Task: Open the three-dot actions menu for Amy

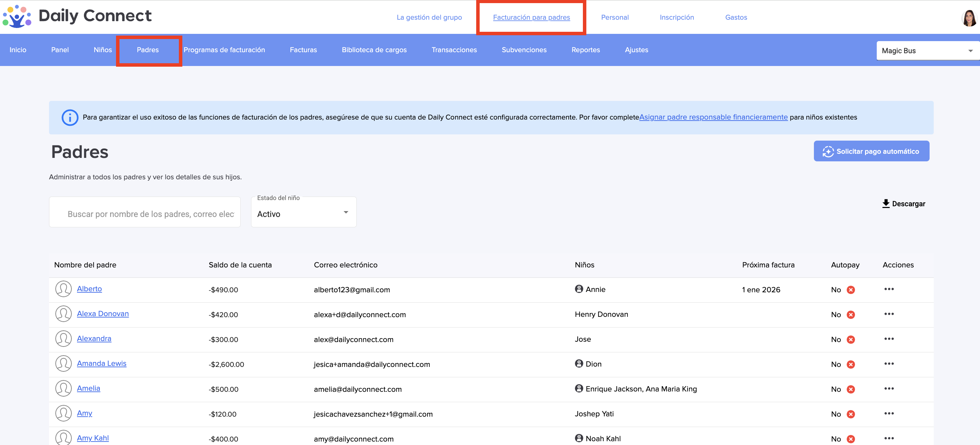Action: (x=889, y=414)
